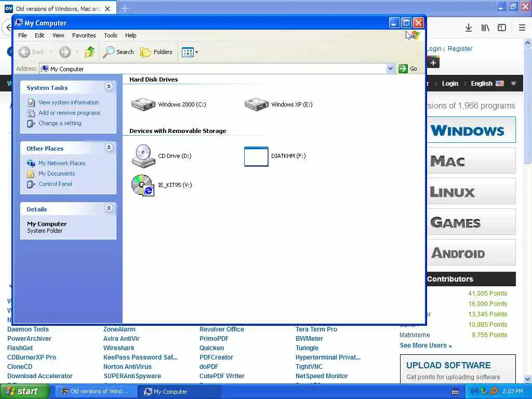Screen dimensions: 532x399
Task: Open My Network Places link
Action: point(62,163)
